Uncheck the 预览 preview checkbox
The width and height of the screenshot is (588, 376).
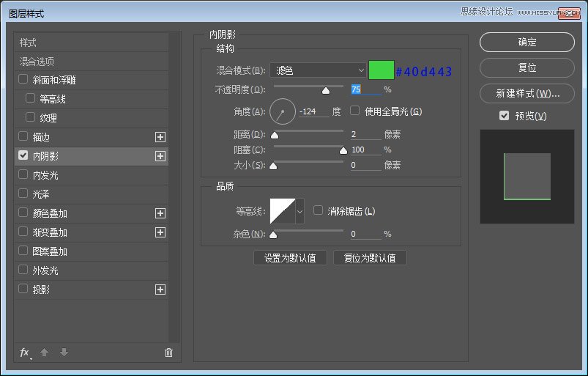coord(504,116)
